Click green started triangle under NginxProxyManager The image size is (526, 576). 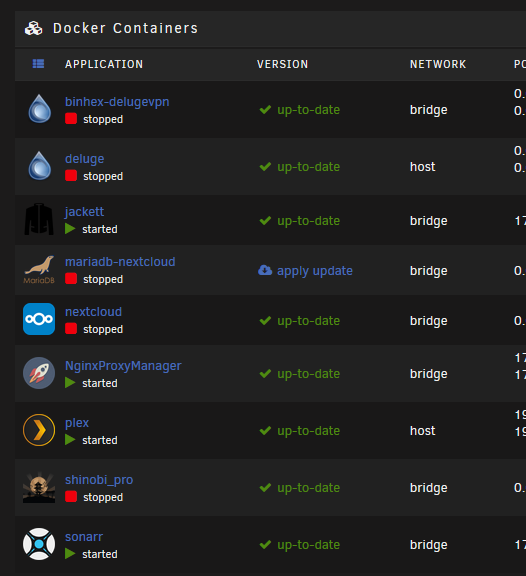pyautogui.click(x=70, y=382)
